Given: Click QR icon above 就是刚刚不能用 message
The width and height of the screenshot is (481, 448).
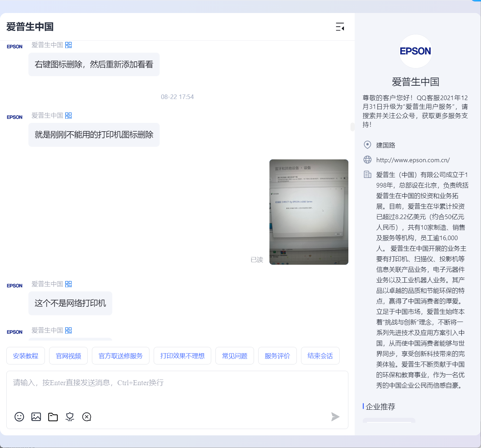Looking at the screenshot, I should [68, 116].
